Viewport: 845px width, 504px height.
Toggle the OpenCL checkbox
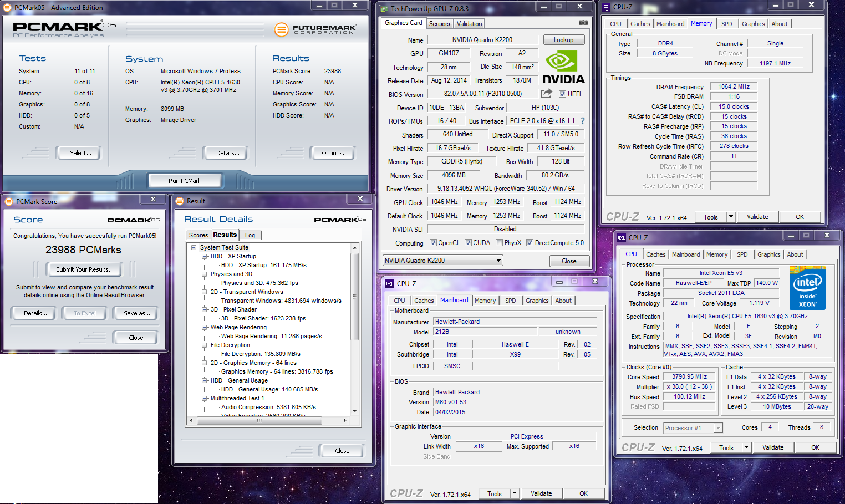tap(434, 243)
